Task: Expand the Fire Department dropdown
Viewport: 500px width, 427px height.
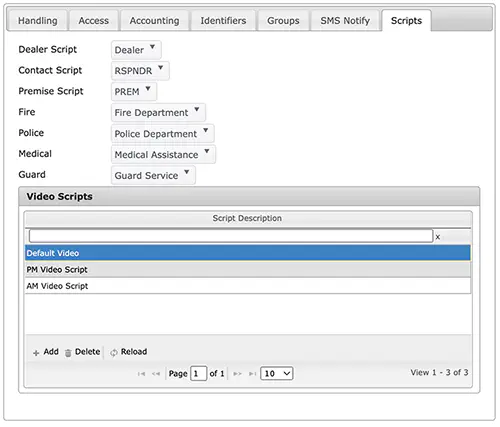Action: pos(158,113)
